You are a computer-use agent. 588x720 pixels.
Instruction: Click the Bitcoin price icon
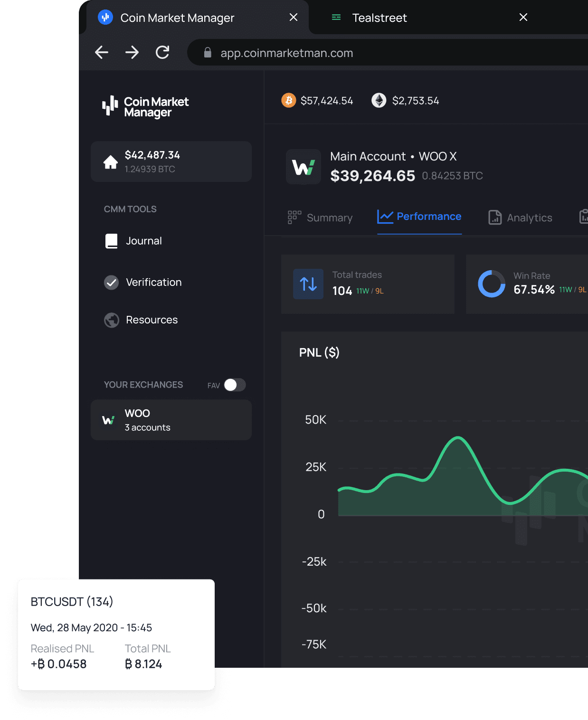click(289, 100)
